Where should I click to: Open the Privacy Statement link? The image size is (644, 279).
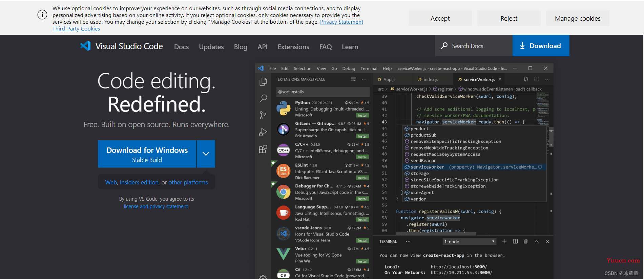[341, 22]
